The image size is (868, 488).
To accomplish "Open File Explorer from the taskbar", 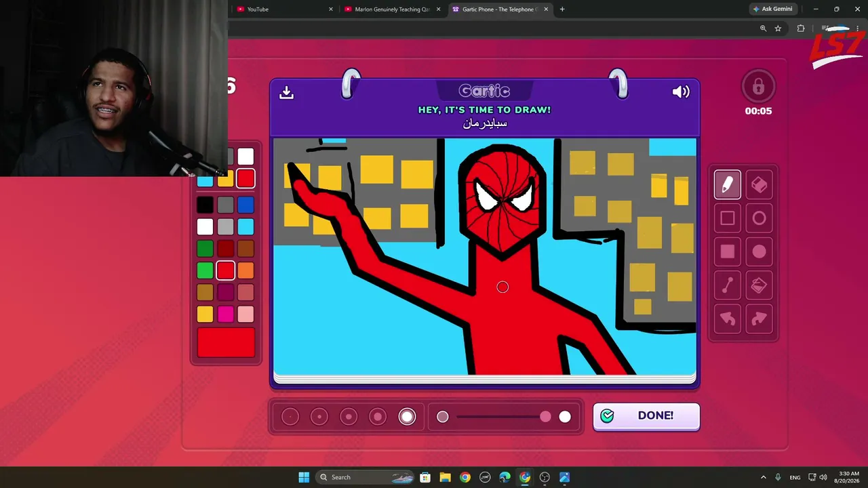I will click(x=445, y=477).
